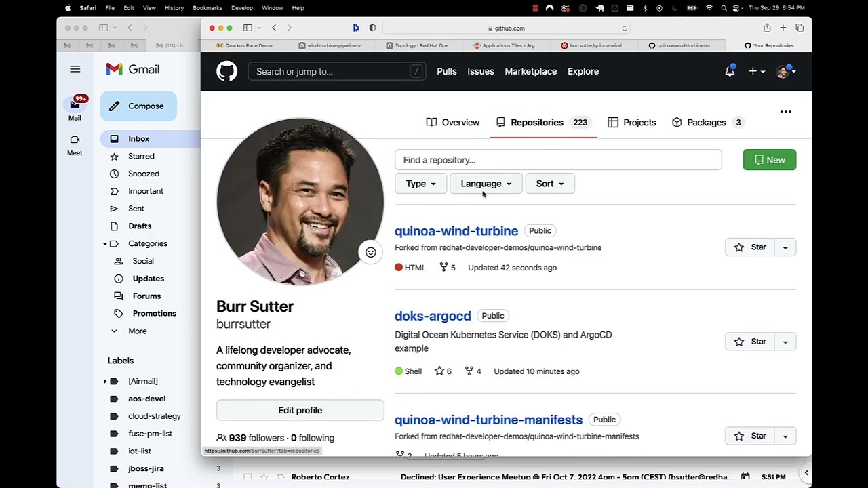Star the doks-argocd repository

751,342
